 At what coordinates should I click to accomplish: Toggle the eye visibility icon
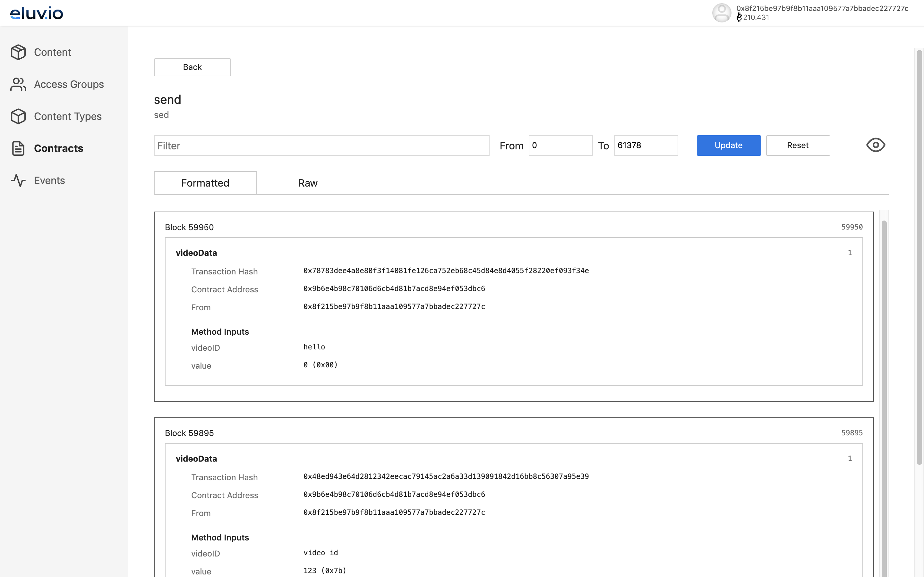coord(875,146)
